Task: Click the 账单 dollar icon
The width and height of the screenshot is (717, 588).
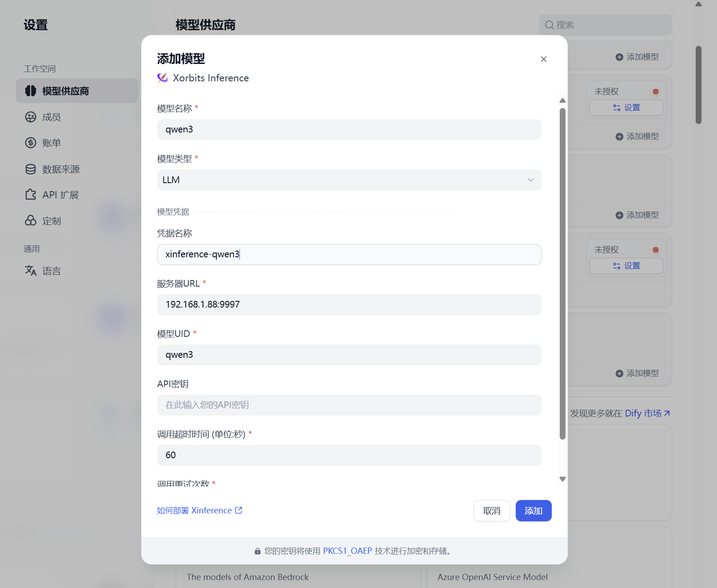Action: tap(31, 143)
